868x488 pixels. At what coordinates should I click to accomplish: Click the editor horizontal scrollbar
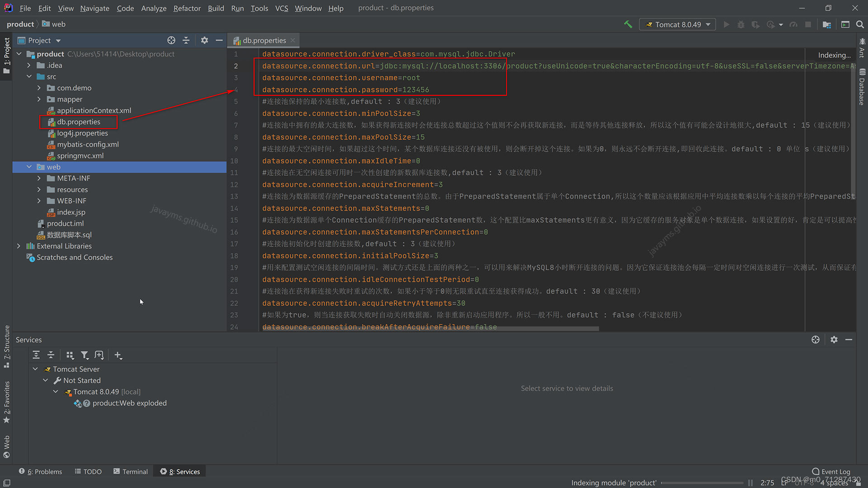[x=429, y=329]
